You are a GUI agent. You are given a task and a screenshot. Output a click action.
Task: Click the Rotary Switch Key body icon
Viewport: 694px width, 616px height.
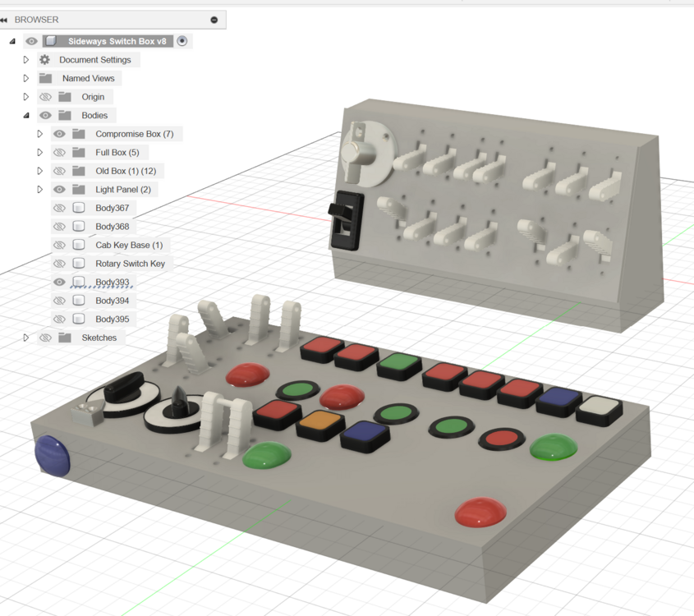[79, 264]
